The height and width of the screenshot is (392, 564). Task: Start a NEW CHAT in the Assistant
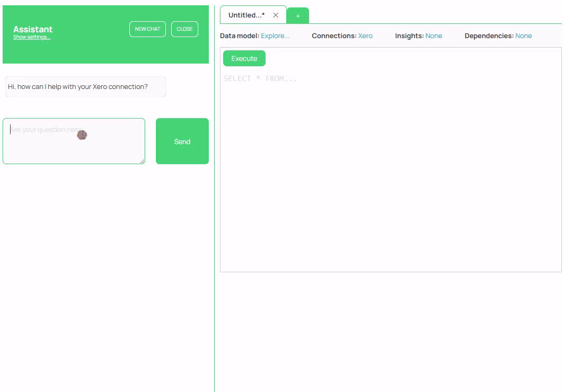click(x=147, y=29)
